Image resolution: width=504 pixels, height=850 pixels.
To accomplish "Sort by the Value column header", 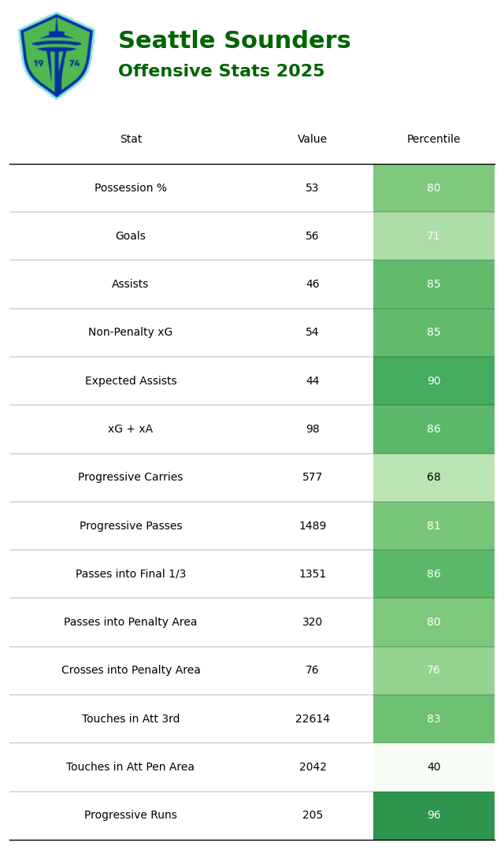I will coord(313,139).
